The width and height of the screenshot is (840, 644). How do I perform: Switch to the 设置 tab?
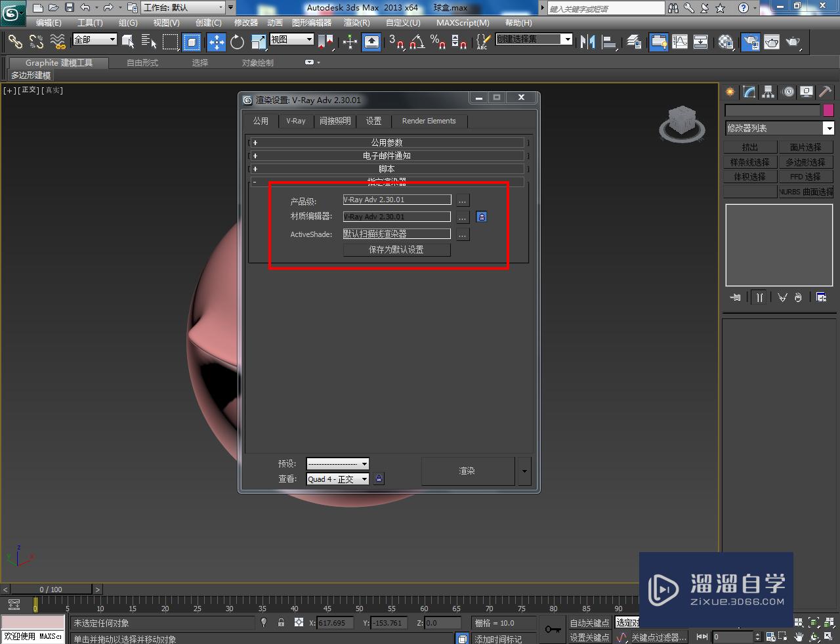tap(373, 121)
